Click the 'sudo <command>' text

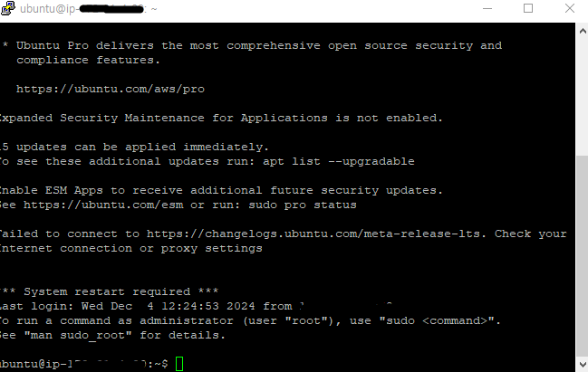[x=436, y=320]
